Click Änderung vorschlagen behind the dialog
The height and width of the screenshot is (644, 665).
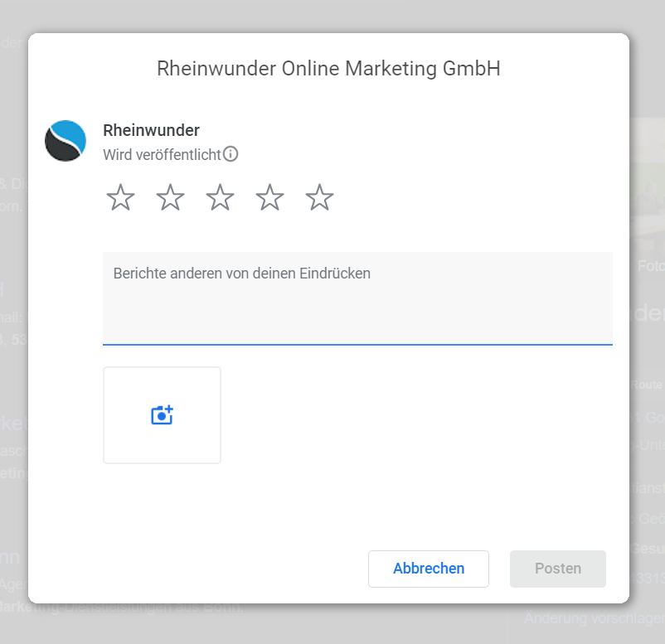click(x=595, y=618)
